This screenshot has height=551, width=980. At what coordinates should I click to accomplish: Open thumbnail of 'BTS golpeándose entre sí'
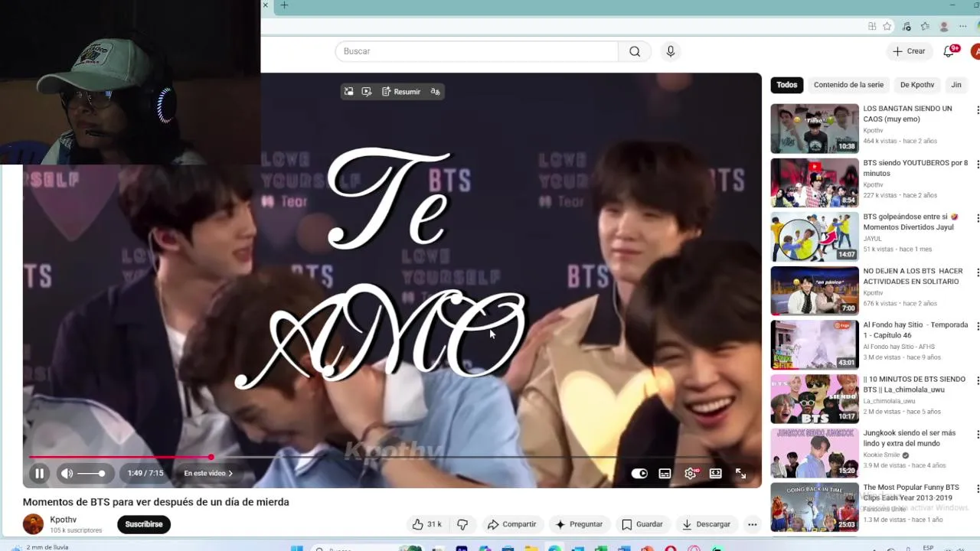[815, 237]
